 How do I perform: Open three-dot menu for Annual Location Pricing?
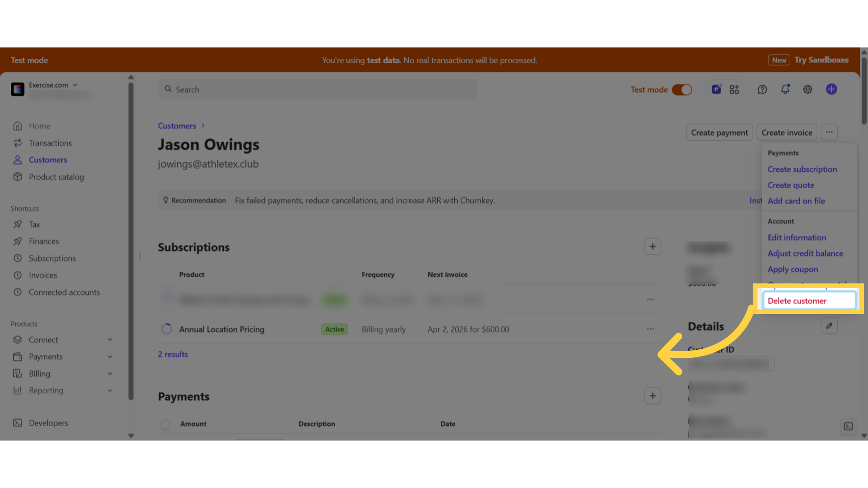650,329
